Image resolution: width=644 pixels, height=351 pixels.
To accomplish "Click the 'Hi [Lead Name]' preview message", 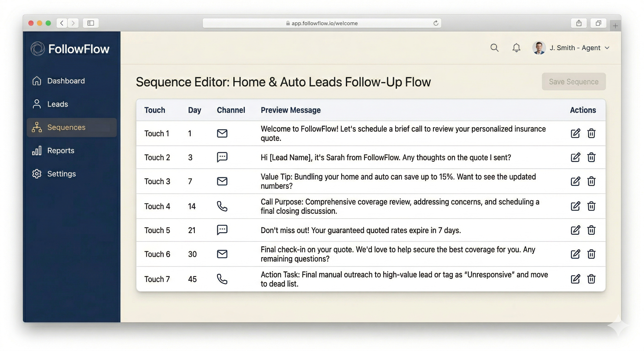I will (x=386, y=157).
